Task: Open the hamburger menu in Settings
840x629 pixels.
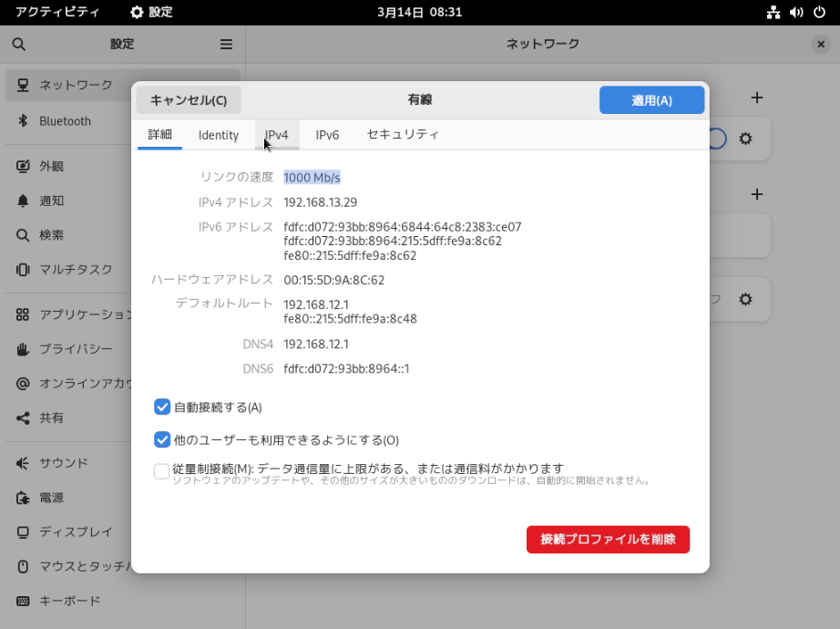Action: click(x=225, y=43)
